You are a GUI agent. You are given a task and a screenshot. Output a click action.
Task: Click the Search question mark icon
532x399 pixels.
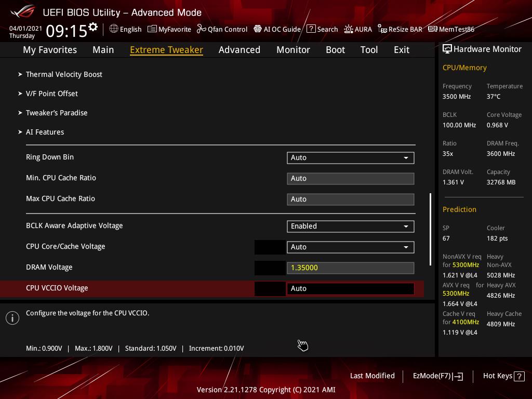tap(311, 29)
